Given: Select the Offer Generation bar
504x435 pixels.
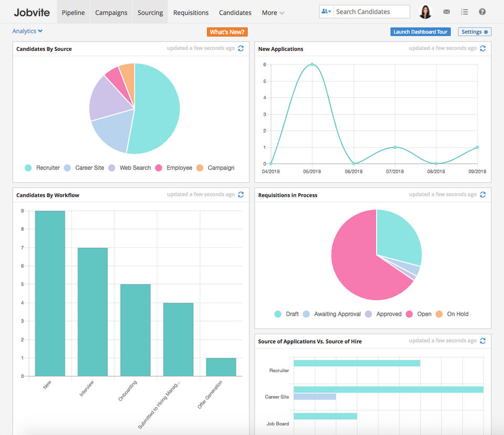Looking at the screenshot, I should [221, 367].
